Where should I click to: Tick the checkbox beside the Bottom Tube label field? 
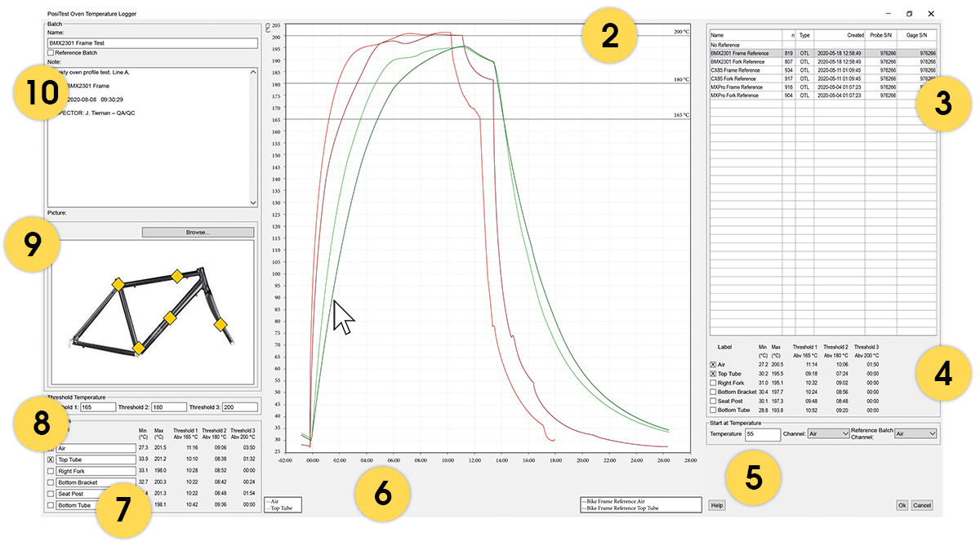[51, 505]
